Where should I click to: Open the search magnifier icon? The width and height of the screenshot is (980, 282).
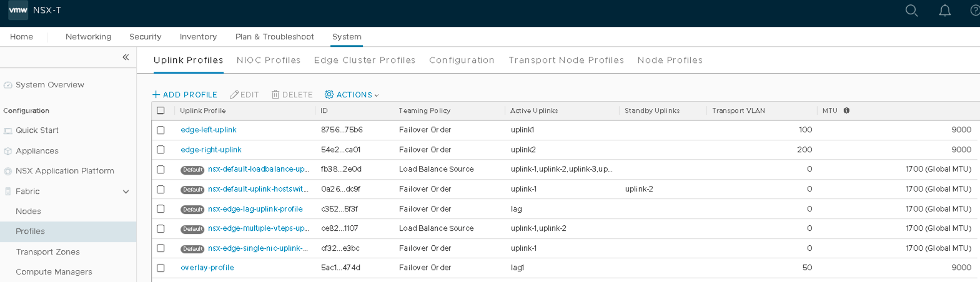pyautogui.click(x=911, y=11)
